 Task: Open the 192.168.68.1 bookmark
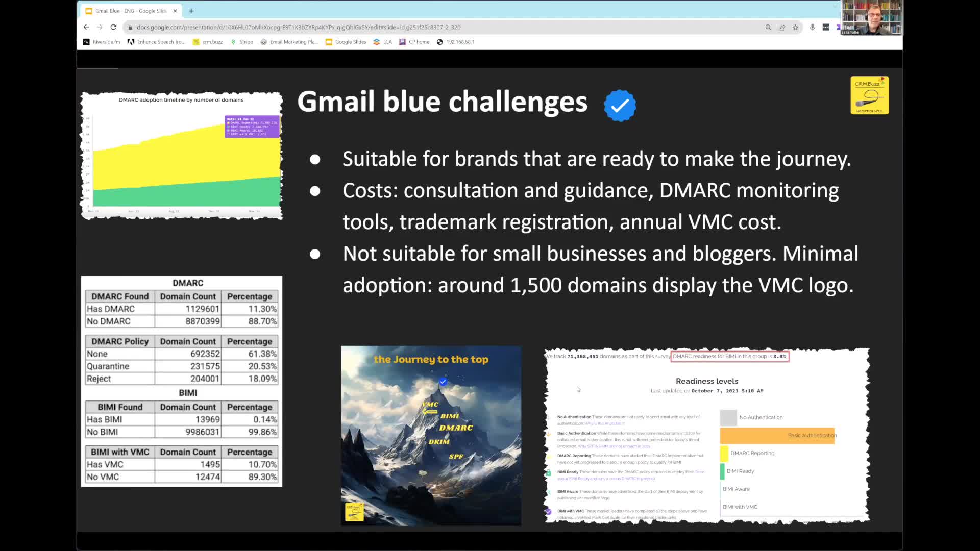tap(456, 42)
